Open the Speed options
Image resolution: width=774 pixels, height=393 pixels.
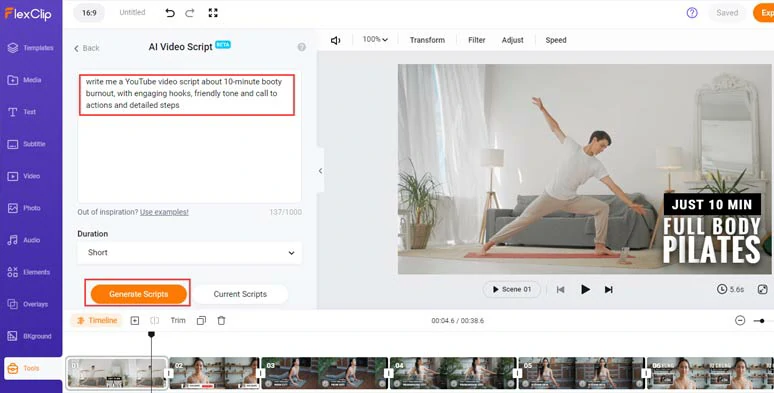point(556,40)
